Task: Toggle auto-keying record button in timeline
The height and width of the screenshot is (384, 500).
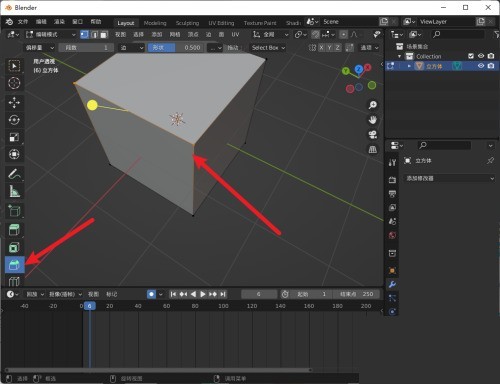Action: [x=151, y=294]
